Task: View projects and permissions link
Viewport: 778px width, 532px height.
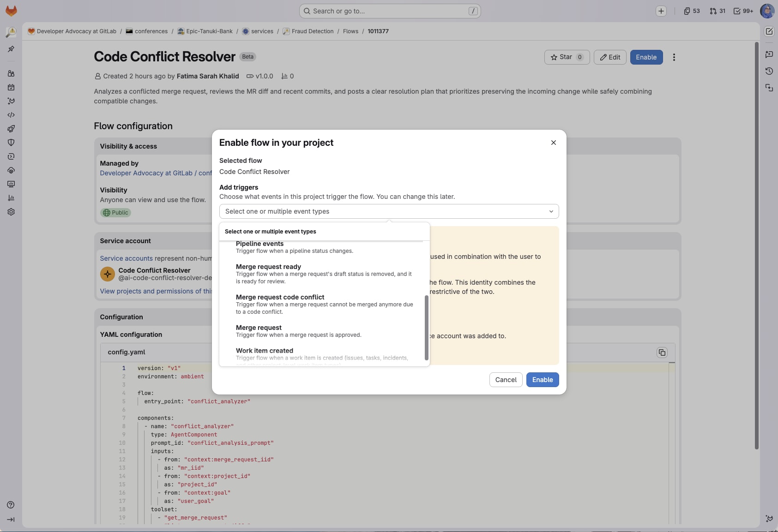Action: 156,291
